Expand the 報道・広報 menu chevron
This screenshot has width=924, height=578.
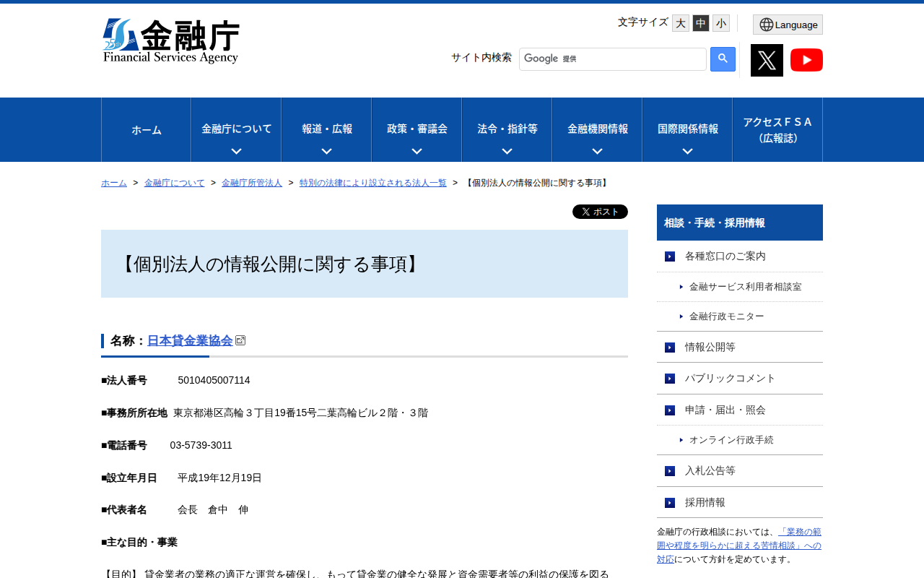(326, 151)
